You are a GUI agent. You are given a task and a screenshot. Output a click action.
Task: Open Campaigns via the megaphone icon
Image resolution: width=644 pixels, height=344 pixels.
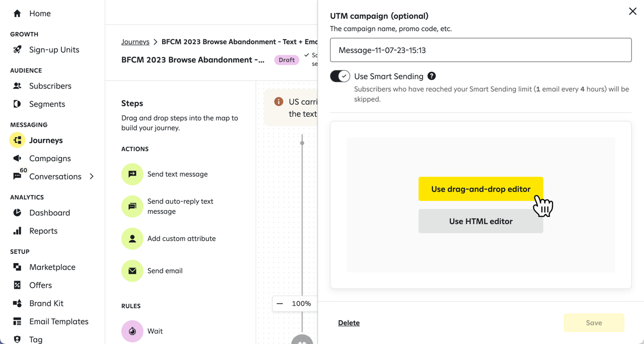(x=17, y=158)
